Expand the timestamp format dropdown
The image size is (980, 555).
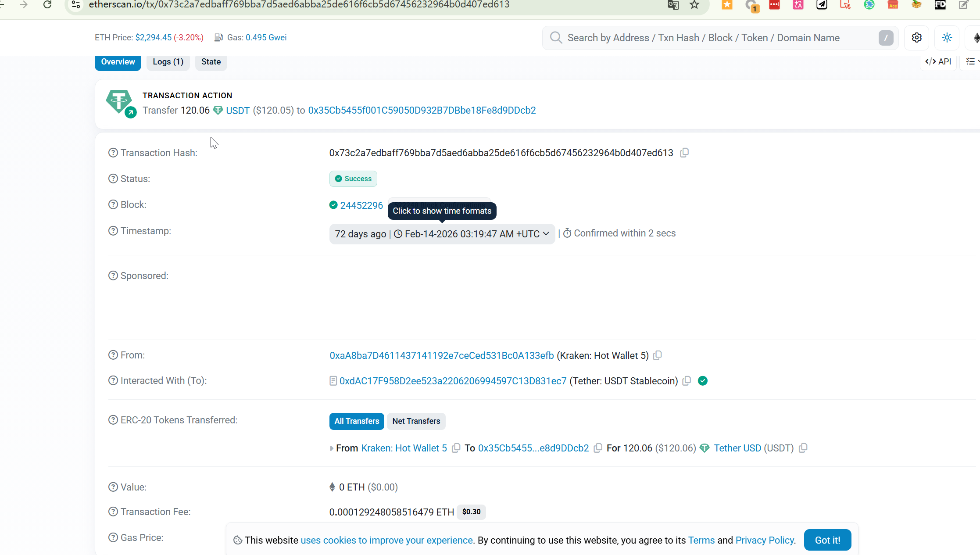[546, 234]
